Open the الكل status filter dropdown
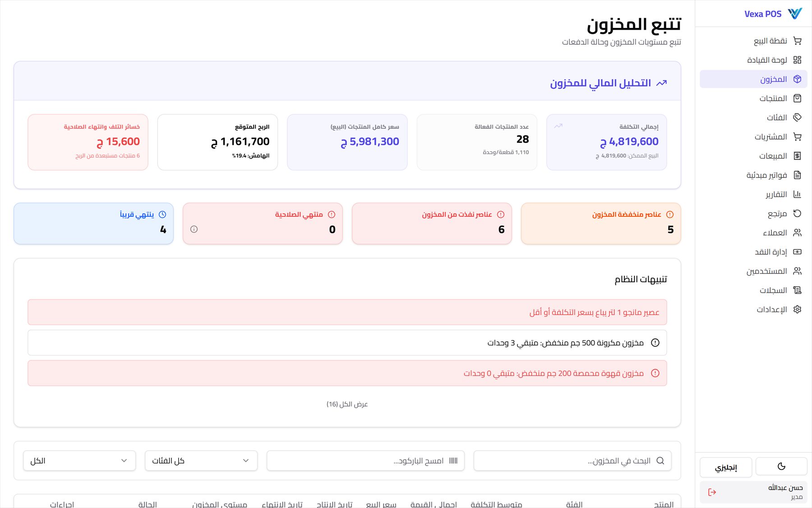The width and height of the screenshot is (812, 508). [x=79, y=461]
